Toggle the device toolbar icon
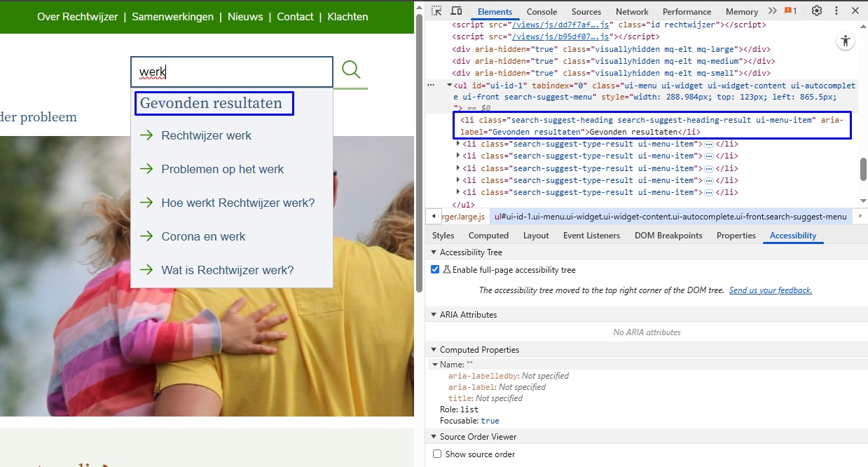Viewport: 868px width, 467px height. coord(456,11)
